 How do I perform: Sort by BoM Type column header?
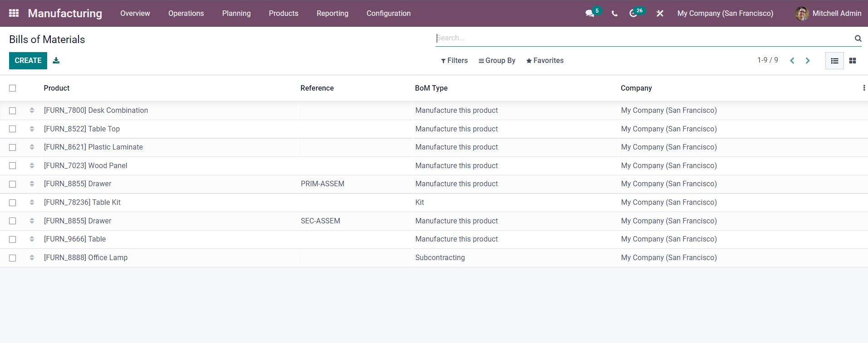pos(431,88)
